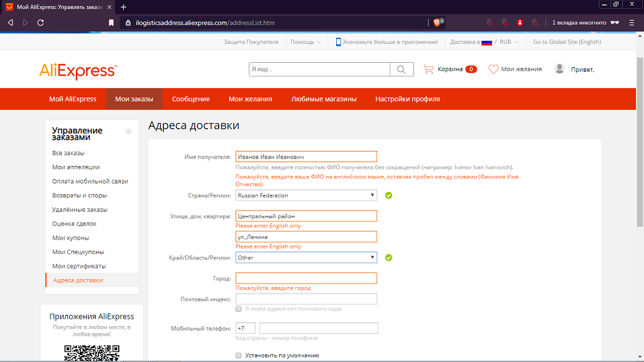Click the mobile phone number field
The image size is (644, 362).
coord(319,328)
